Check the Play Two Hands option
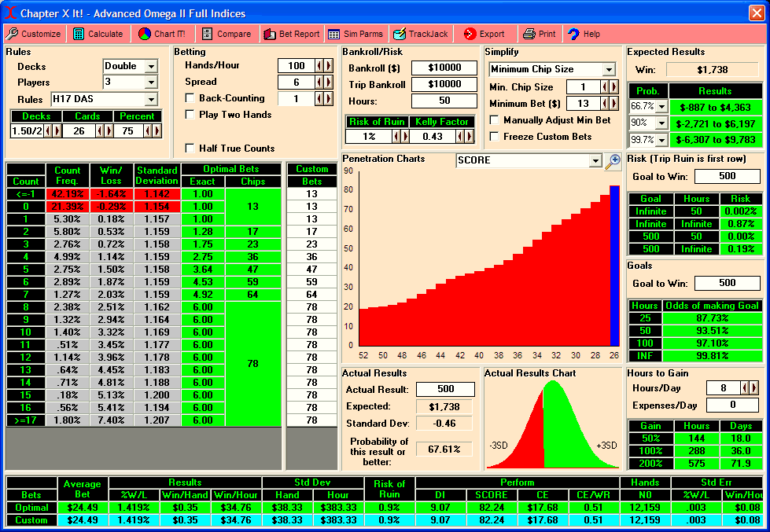This screenshot has height=532, width=770. click(190, 115)
